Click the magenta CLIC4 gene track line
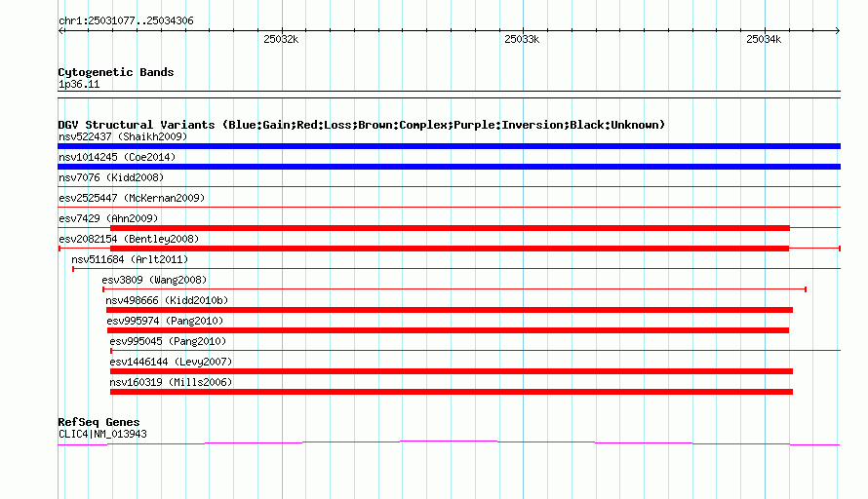 click(449, 442)
